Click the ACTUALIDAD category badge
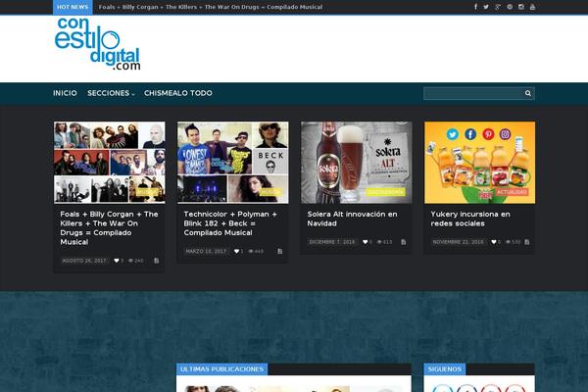The height and width of the screenshot is (392, 588). [512, 192]
